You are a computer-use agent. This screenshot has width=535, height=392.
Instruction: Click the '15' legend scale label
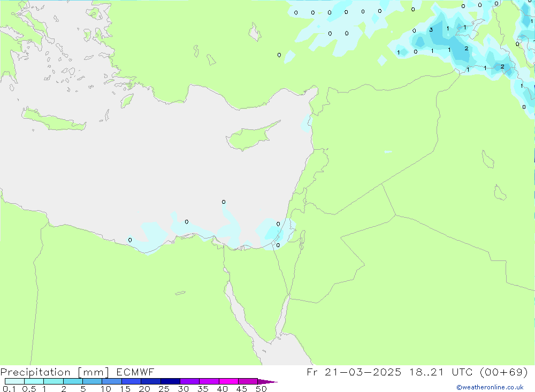(125, 389)
